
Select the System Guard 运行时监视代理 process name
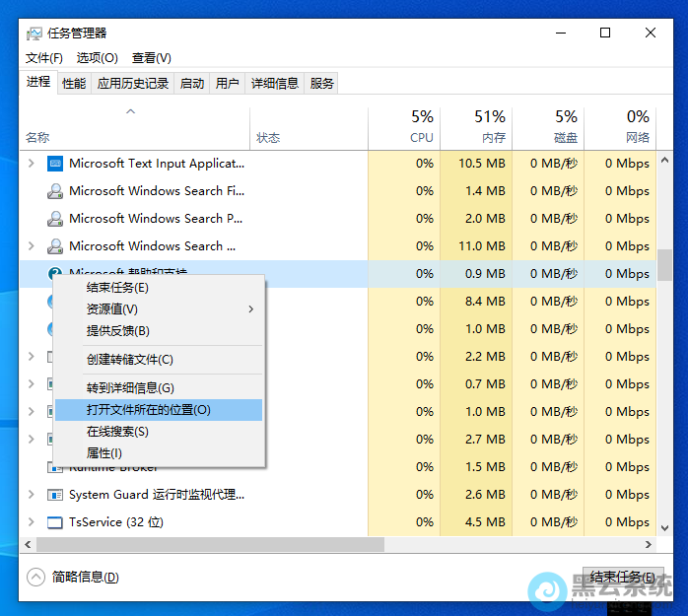click(x=157, y=495)
